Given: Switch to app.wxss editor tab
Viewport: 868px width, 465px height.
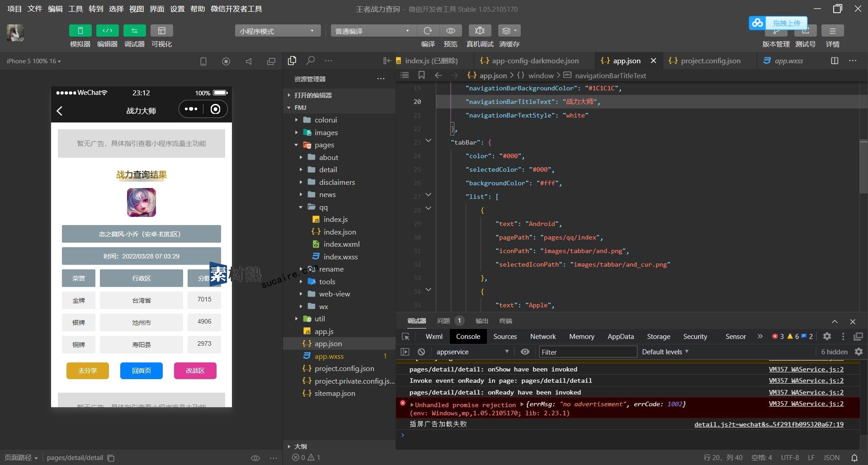Looking at the screenshot, I should click(x=784, y=61).
